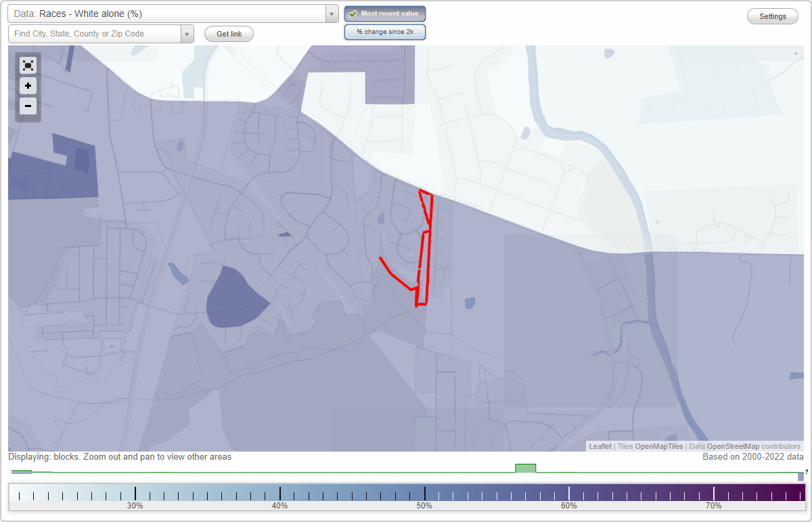
Task: Zoom out with the minus button
Action: pos(28,106)
